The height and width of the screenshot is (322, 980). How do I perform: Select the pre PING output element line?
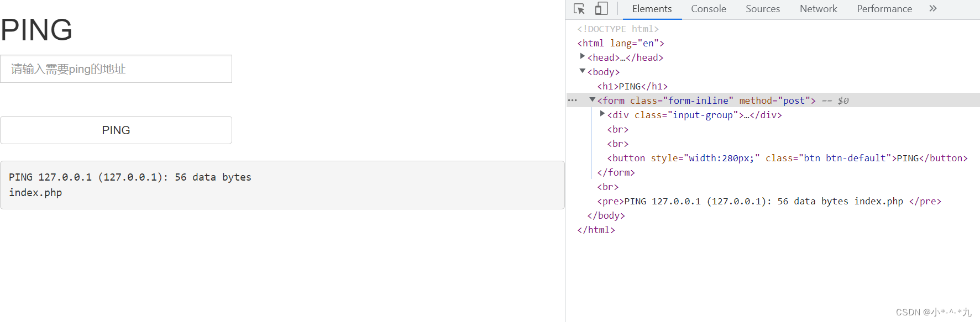point(769,201)
